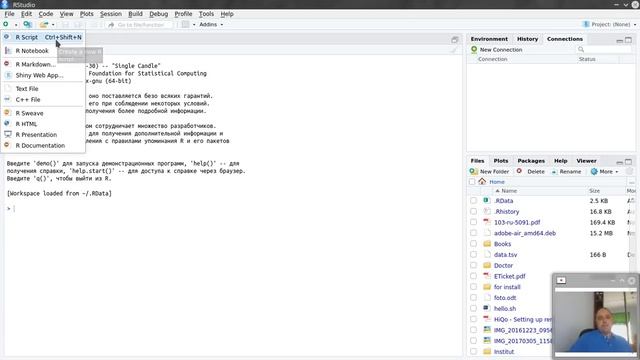Screen dimensions: 640x360
Task: Check the box next to Books folder
Action: click(473, 244)
